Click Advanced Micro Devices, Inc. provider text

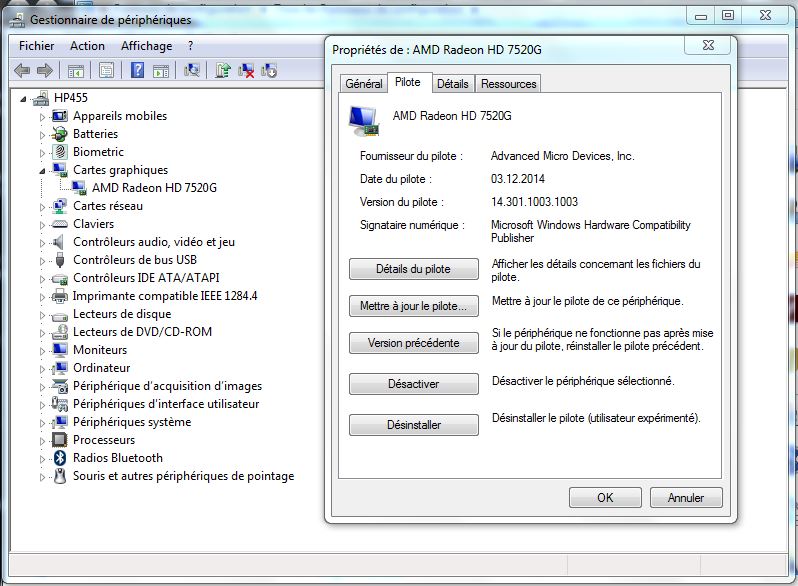(562, 156)
